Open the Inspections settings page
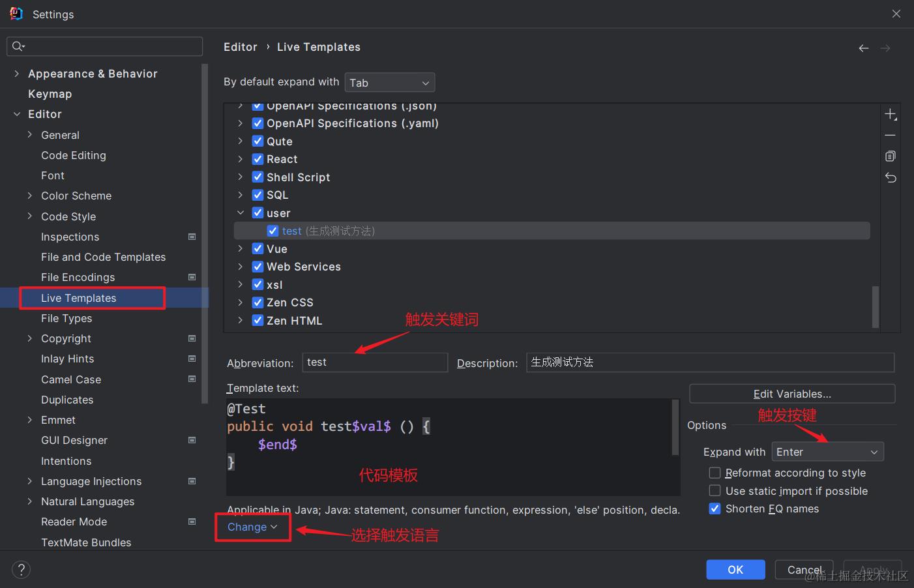This screenshot has width=914, height=588. pyautogui.click(x=70, y=237)
